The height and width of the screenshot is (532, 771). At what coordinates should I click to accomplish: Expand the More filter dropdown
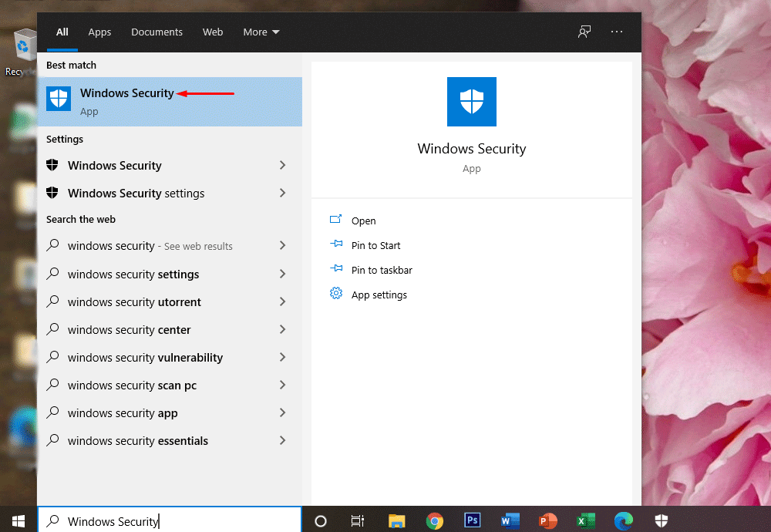pyautogui.click(x=261, y=32)
